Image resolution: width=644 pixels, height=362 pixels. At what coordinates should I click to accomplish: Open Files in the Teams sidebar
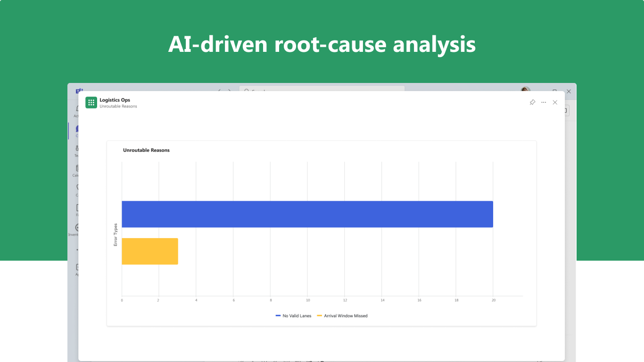[75, 210]
